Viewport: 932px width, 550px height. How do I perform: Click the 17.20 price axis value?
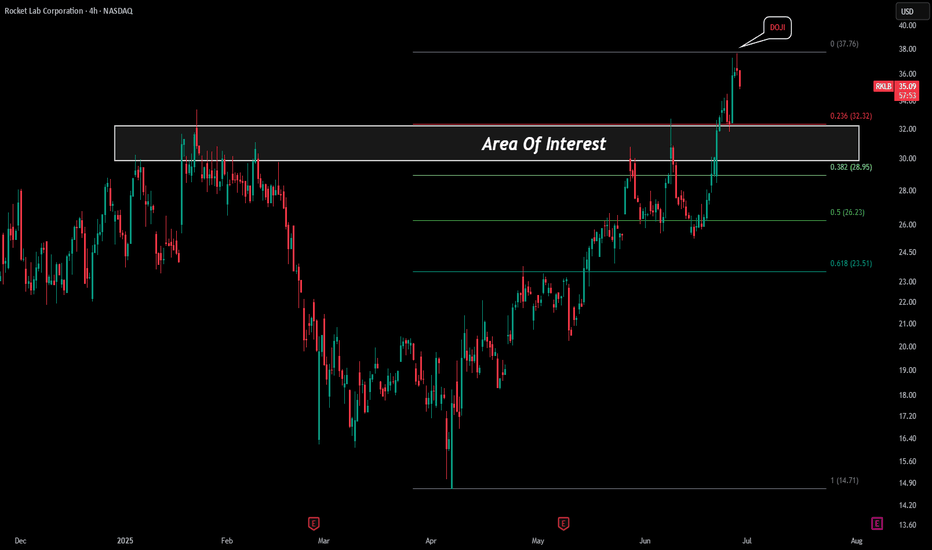907,416
